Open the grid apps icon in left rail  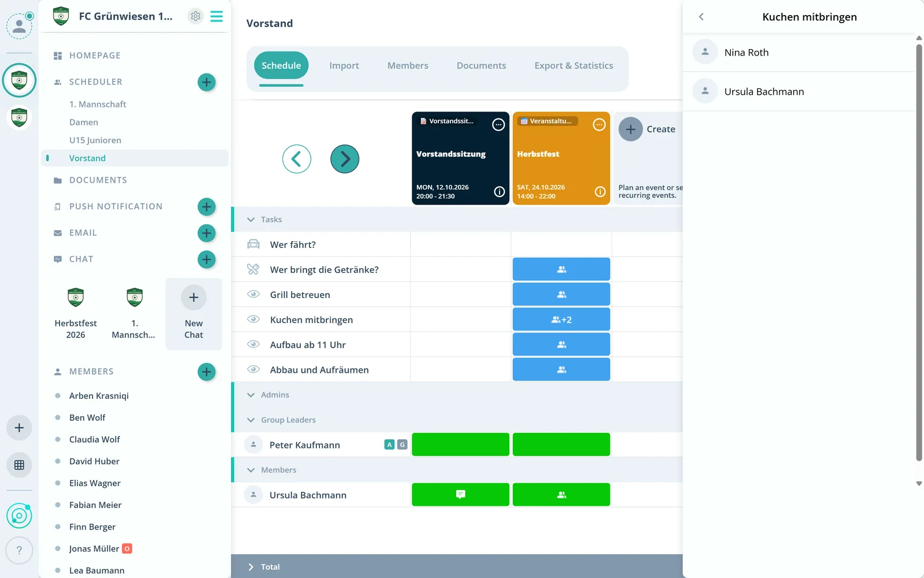(x=19, y=465)
